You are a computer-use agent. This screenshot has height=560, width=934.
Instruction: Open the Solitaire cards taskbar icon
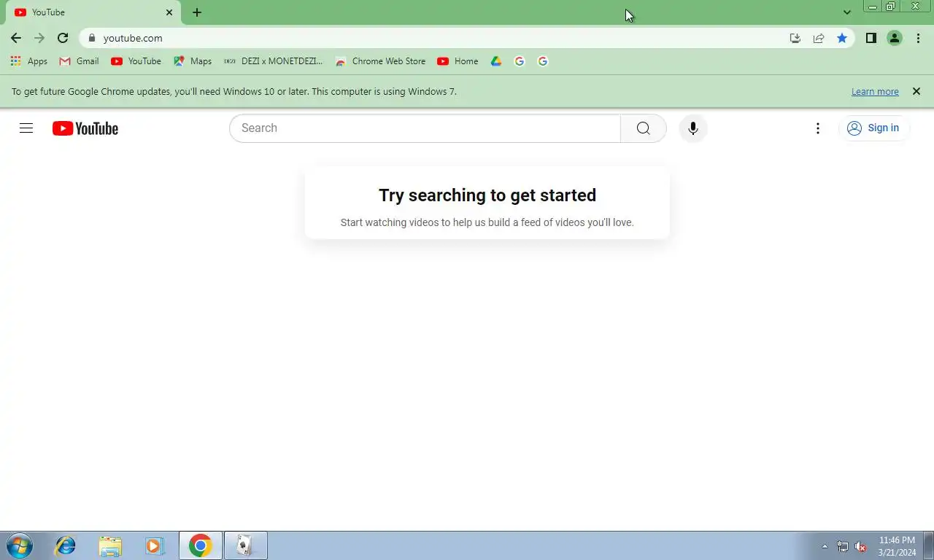246,545
